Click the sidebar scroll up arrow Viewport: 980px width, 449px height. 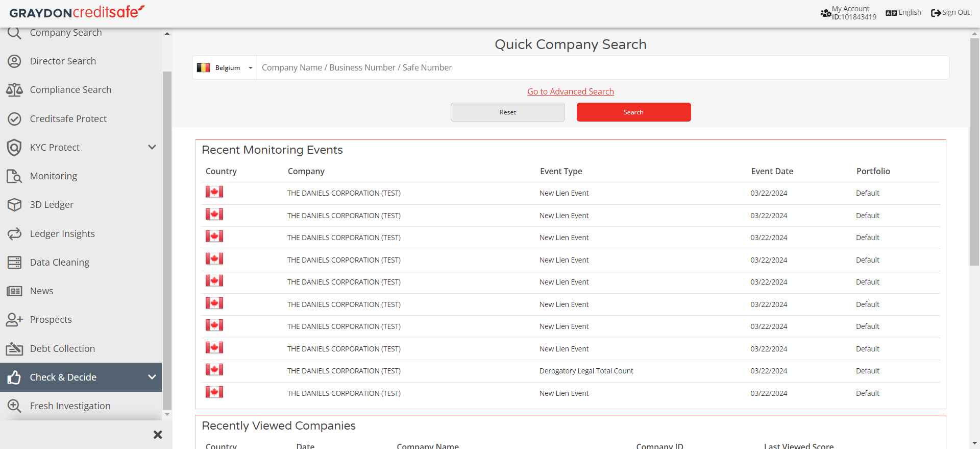(167, 33)
